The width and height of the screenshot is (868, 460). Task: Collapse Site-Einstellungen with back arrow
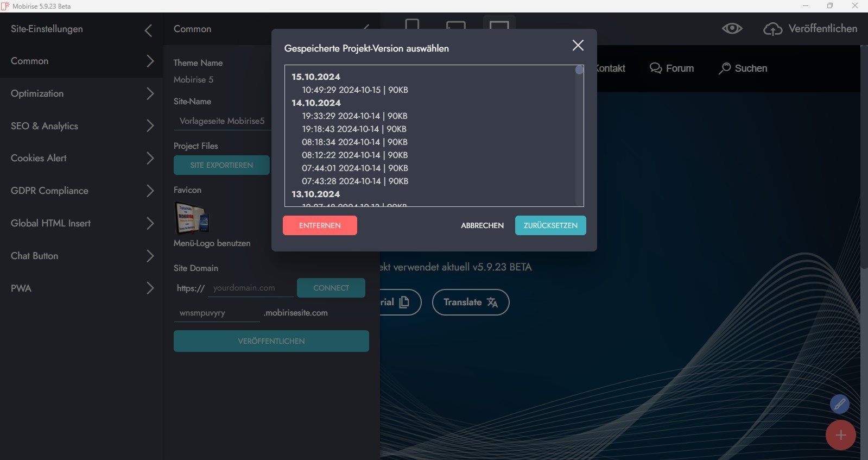point(148,30)
